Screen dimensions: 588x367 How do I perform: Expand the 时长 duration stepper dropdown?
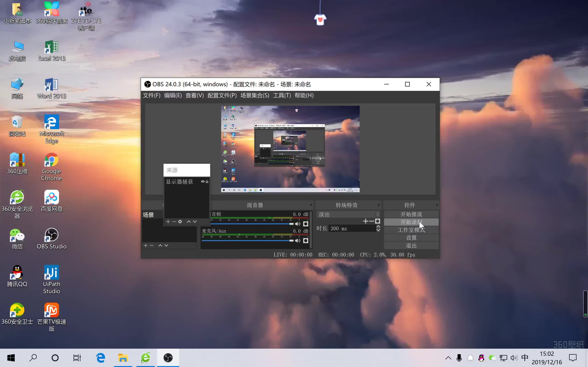point(378,228)
